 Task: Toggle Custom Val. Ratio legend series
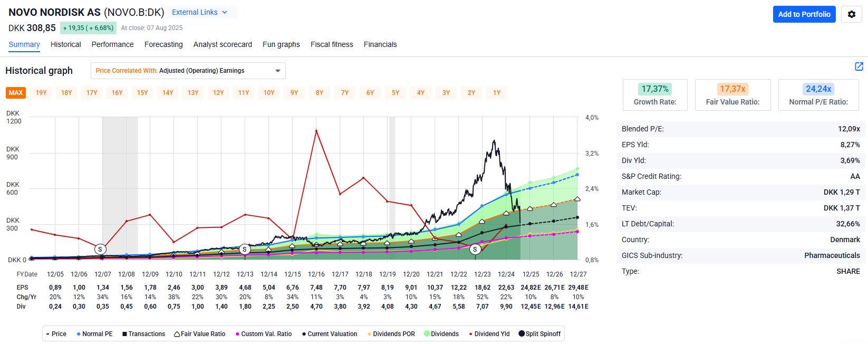[x=264, y=334]
